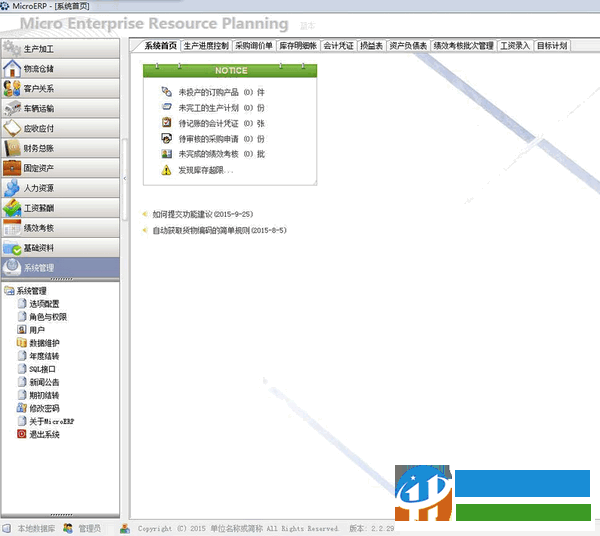The height and width of the screenshot is (536, 600).
Task: Click the 绩效考核 calendar icon
Action: click(12, 228)
